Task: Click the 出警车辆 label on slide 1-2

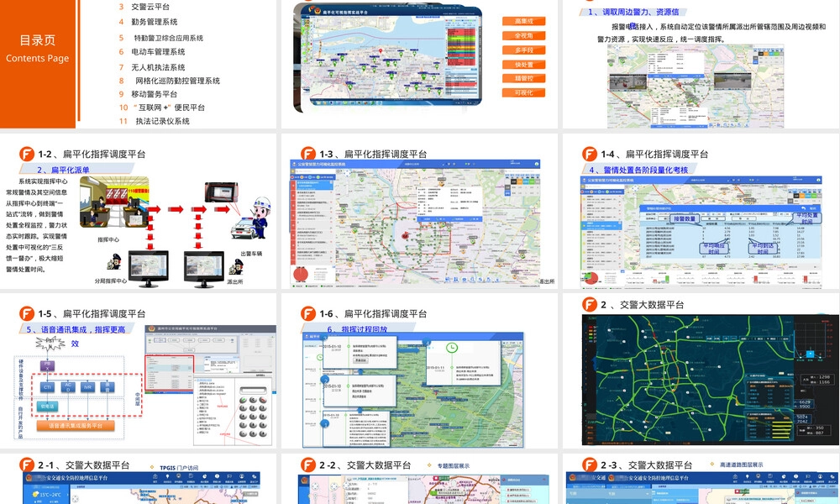Action: [251, 254]
